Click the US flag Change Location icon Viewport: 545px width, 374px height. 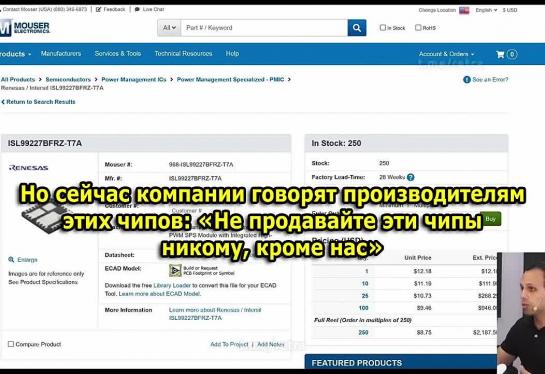[464, 10]
